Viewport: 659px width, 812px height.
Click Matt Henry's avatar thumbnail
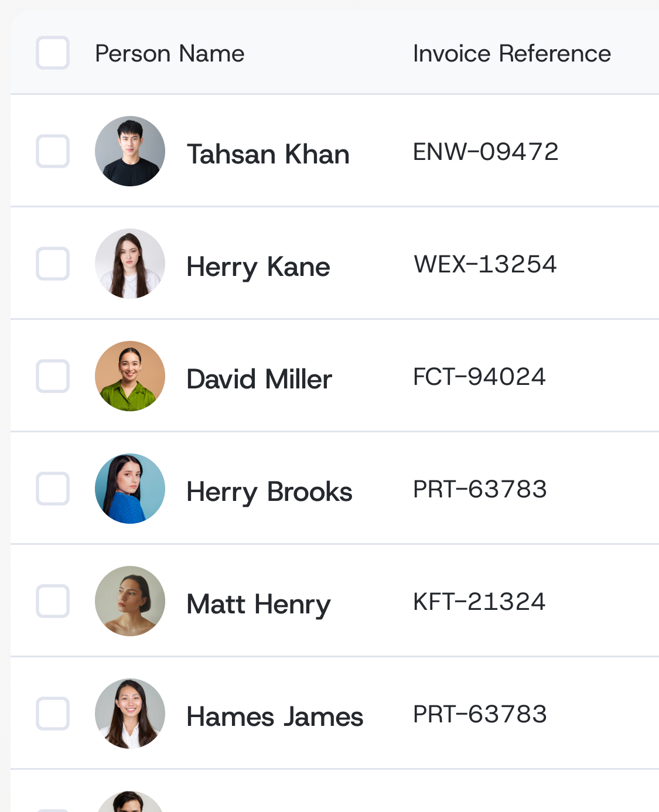(x=130, y=601)
